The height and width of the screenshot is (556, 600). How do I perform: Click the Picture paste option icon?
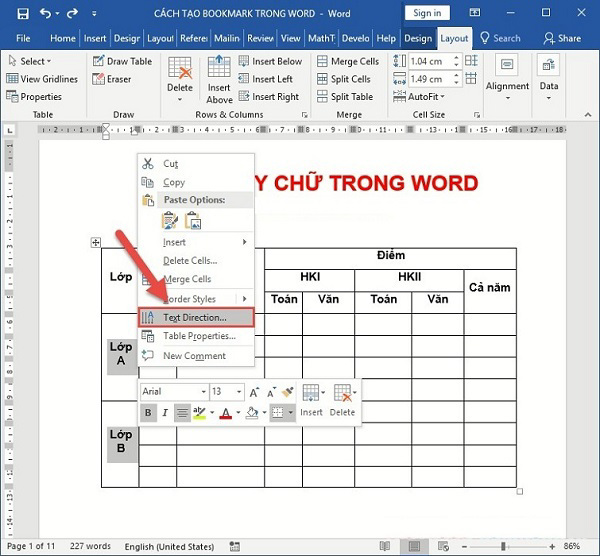point(193,220)
